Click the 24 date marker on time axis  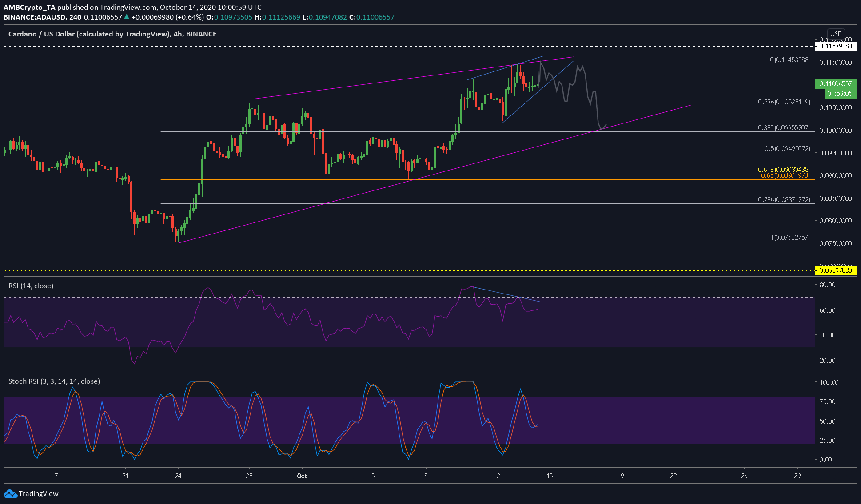[x=178, y=476]
